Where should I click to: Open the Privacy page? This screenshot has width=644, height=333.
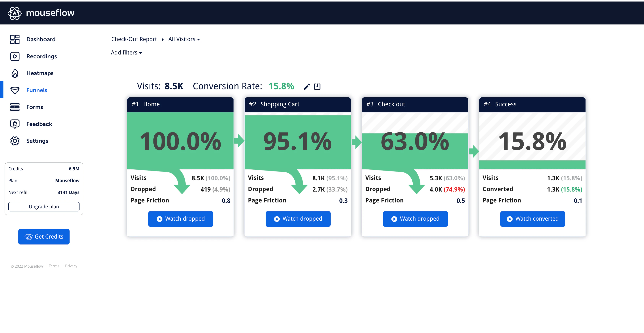pyautogui.click(x=71, y=266)
